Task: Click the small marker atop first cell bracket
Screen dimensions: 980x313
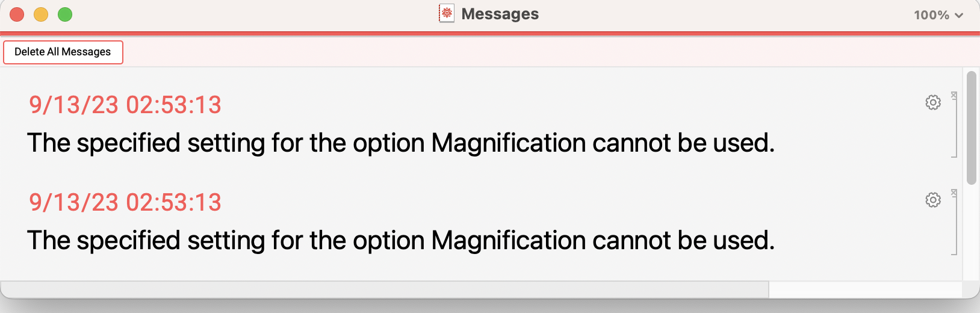Action: pyautogui.click(x=954, y=95)
